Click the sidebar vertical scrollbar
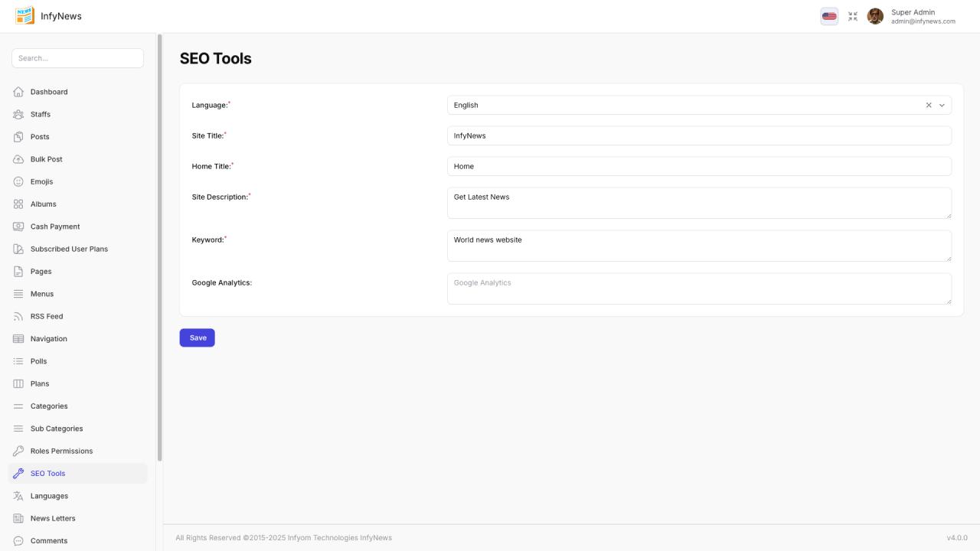This screenshot has width=980, height=551. (159, 245)
